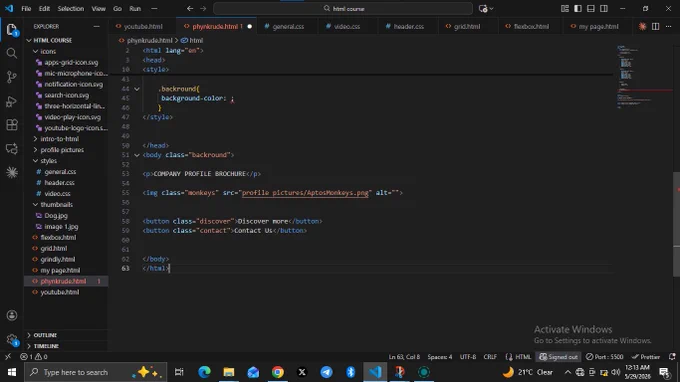Open search-icon.svg file
Viewport: 680px width, 382px height.
(66, 95)
